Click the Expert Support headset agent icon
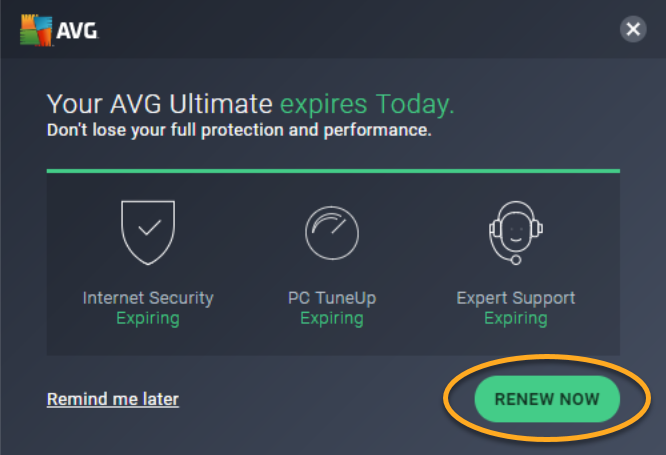This screenshot has width=666, height=455. (x=516, y=232)
